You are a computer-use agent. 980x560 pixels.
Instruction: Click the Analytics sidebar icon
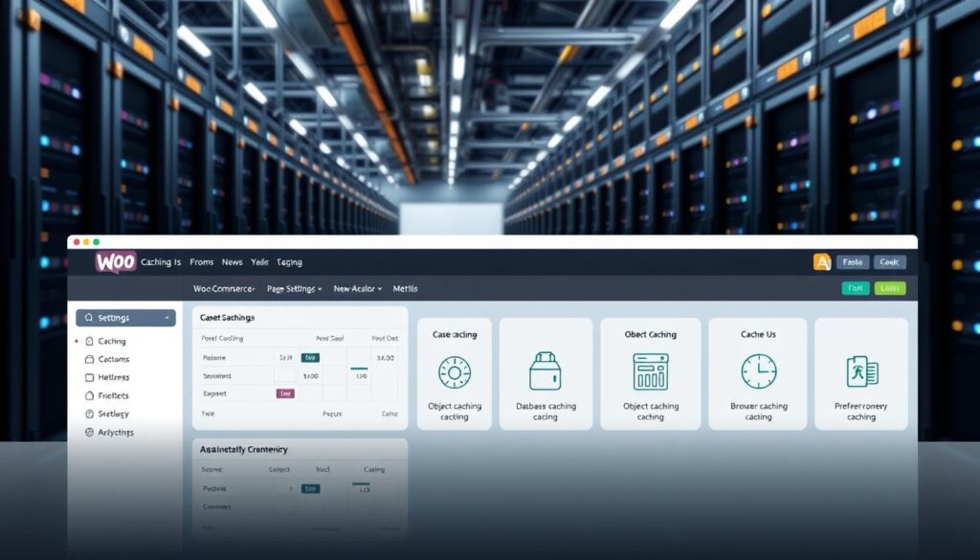point(90,433)
